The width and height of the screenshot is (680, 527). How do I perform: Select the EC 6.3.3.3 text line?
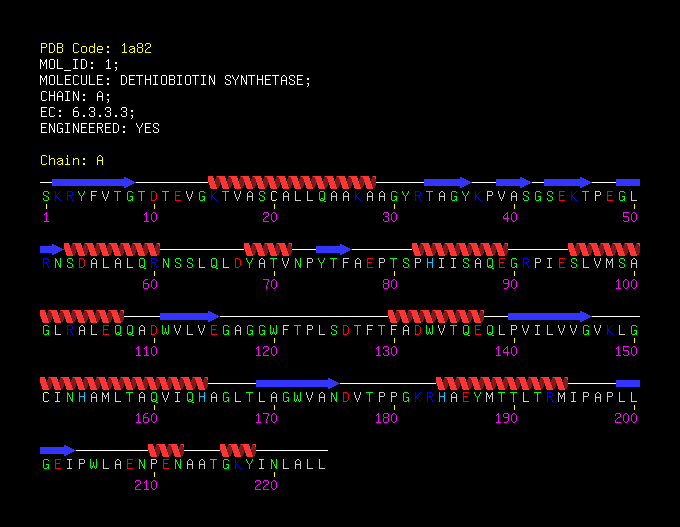pos(87,113)
